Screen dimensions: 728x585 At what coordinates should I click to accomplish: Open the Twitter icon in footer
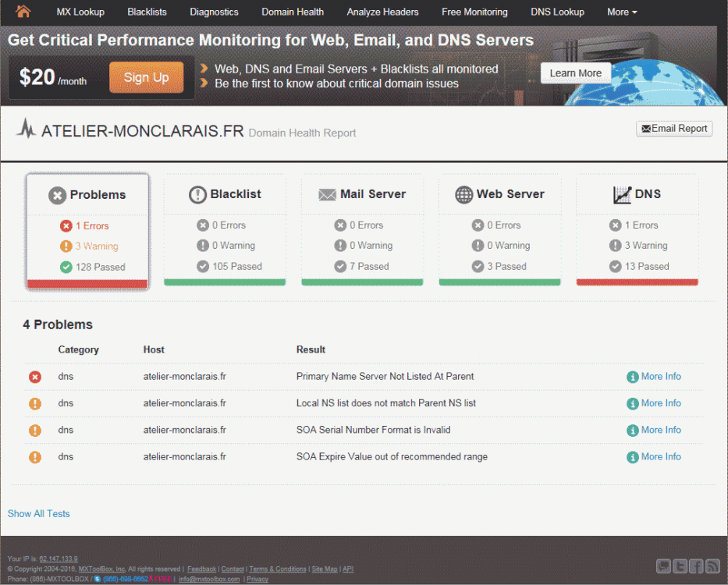point(680,566)
